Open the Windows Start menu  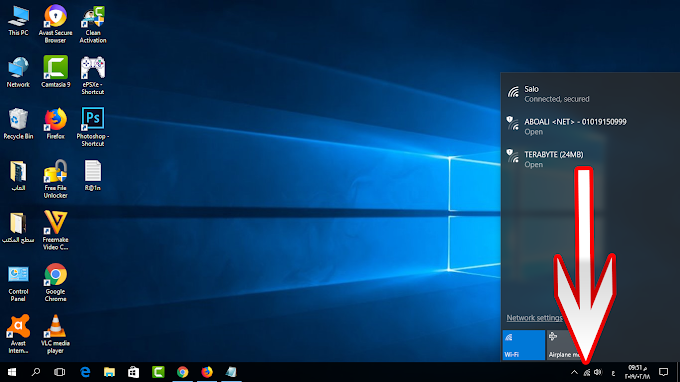[x=12, y=372]
